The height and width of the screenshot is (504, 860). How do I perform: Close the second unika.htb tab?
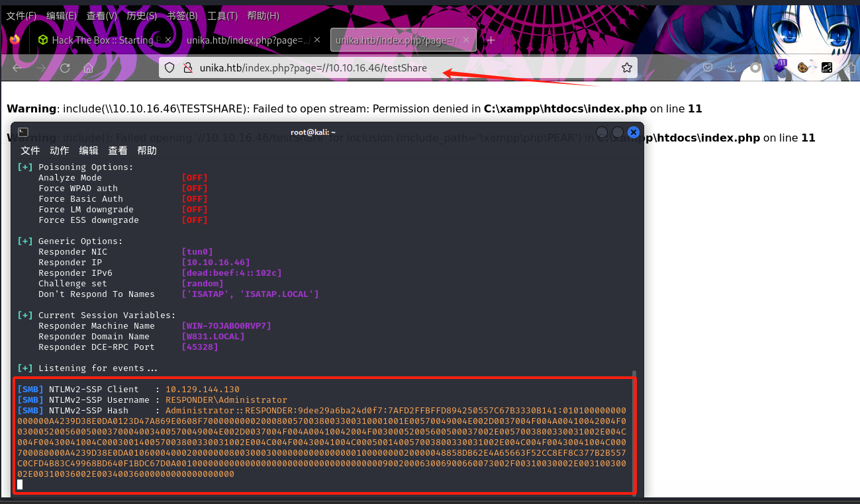pos(317,40)
